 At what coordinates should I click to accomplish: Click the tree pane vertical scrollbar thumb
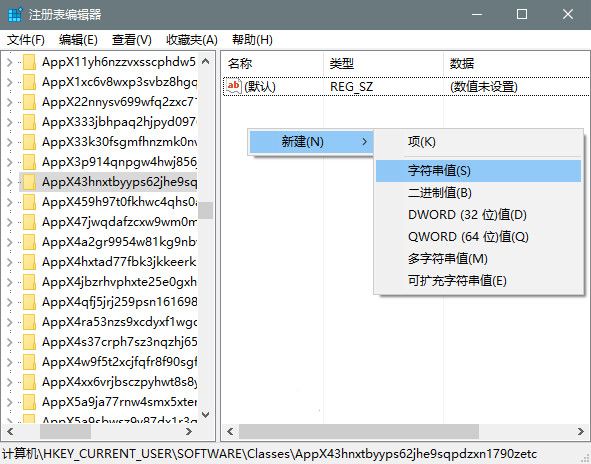coord(205,210)
